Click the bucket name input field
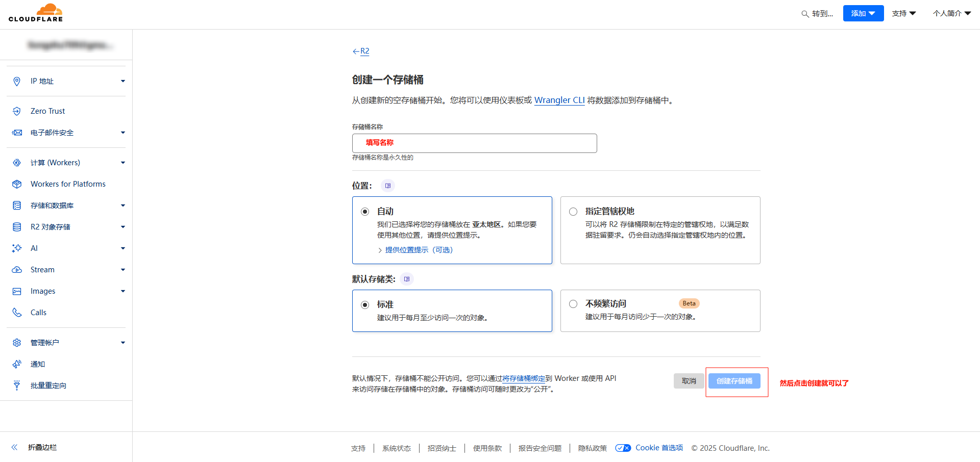Image resolution: width=980 pixels, height=462 pixels. tap(474, 143)
